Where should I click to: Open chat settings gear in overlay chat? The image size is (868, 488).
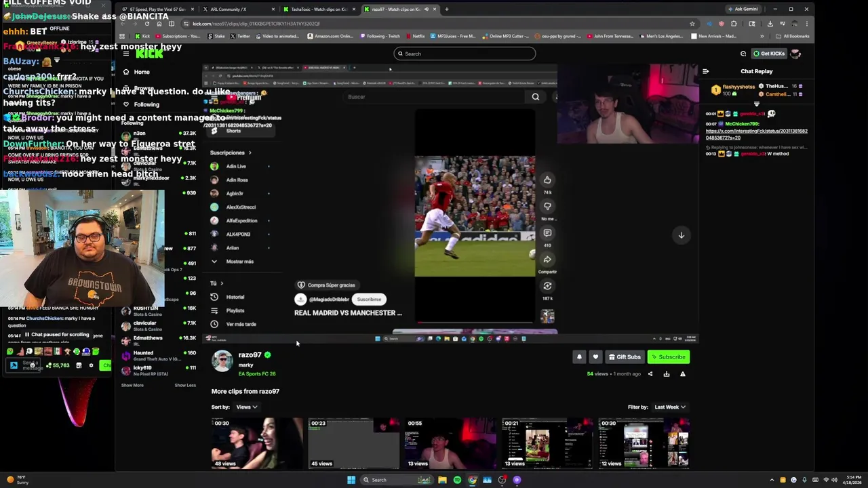[x=91, y=366]
